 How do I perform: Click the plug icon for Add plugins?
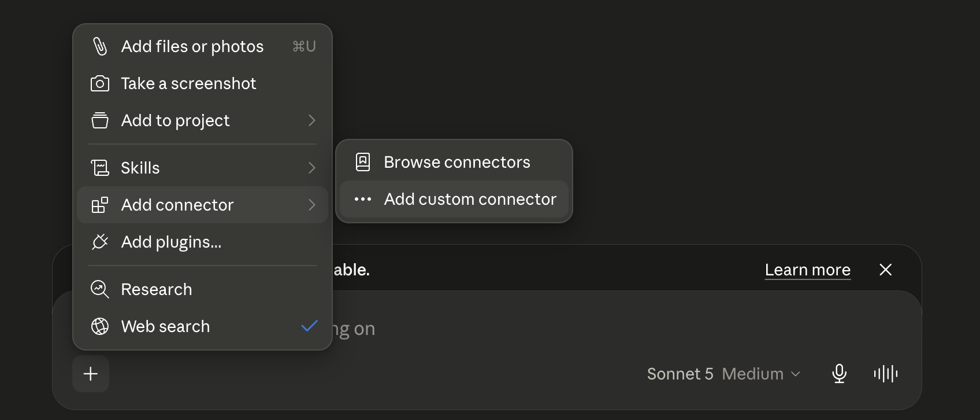pos(100,242)
